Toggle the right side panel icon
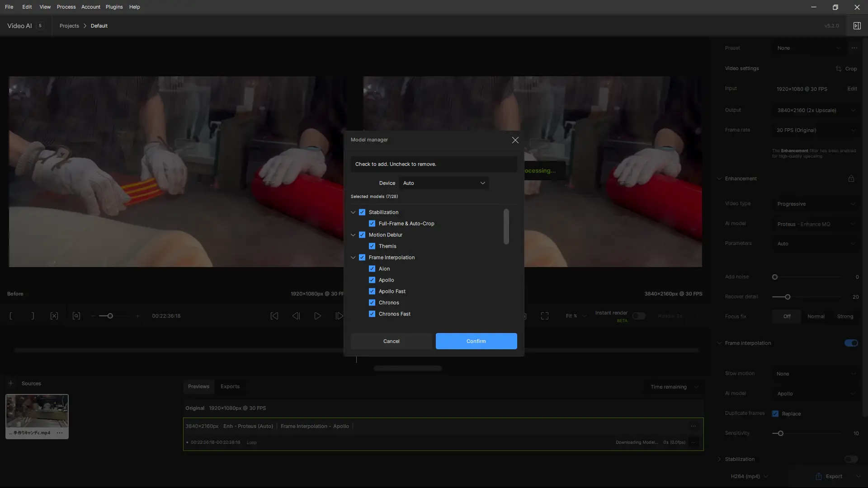The width and height of the screenshot is (868, 488). tap(857, 26)
